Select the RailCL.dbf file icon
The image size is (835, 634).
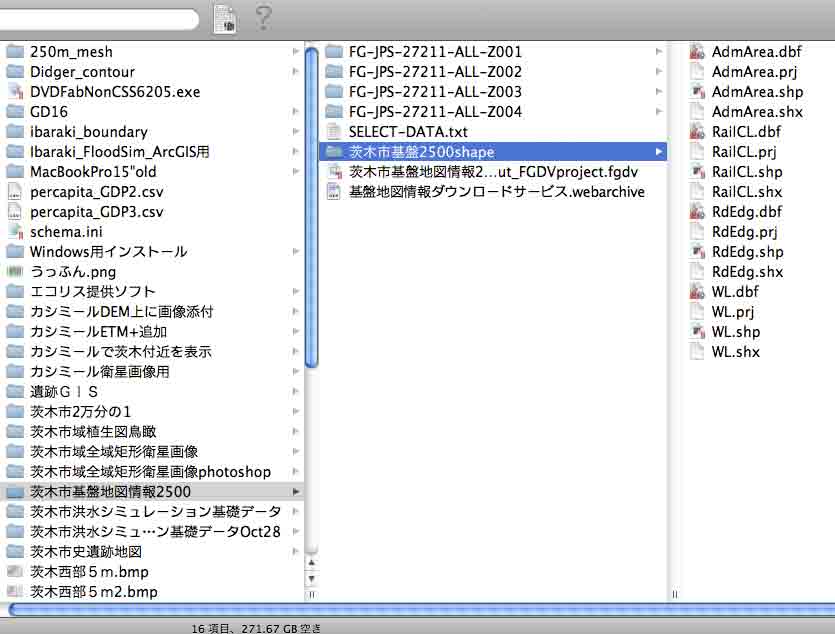697,131
